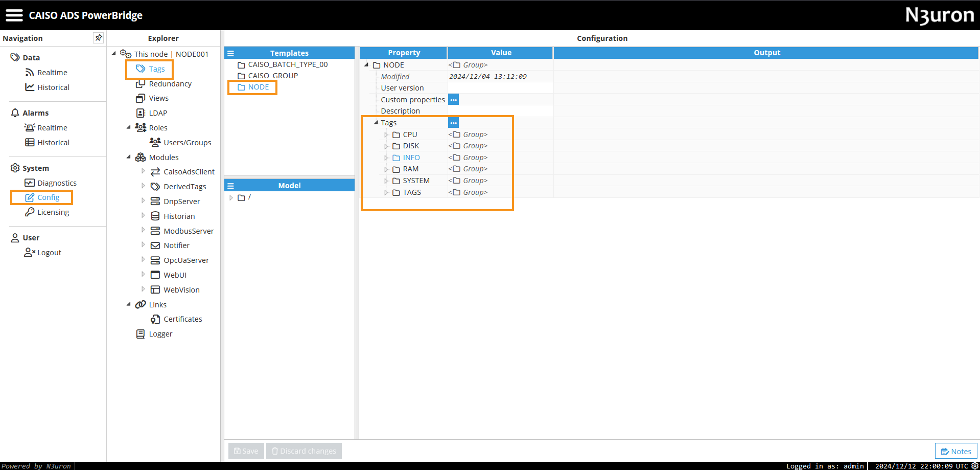Image resolution: width=980 pixels, height=470 pixels.
Task: Open Realtime under Alarms
Action: click(x=46, y=128)
